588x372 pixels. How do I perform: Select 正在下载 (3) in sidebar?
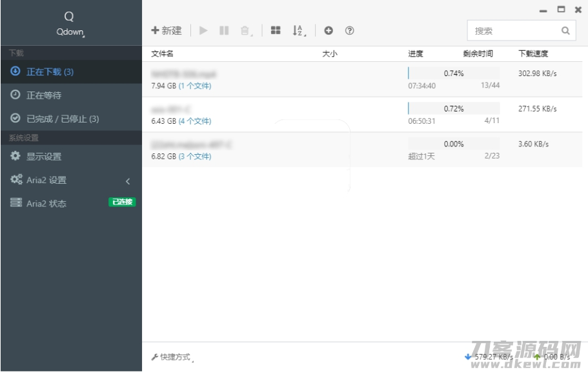[71, 72]
